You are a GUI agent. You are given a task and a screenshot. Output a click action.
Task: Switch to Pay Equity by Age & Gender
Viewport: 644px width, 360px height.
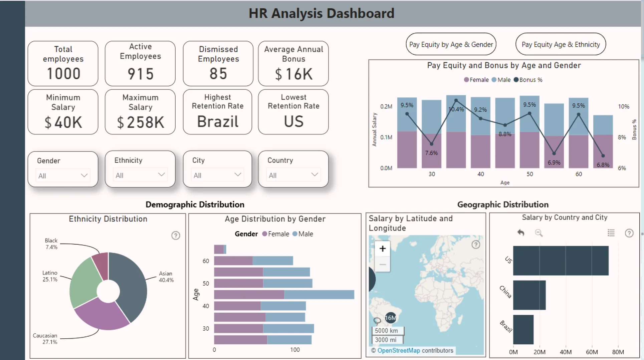tap(451, 44)
